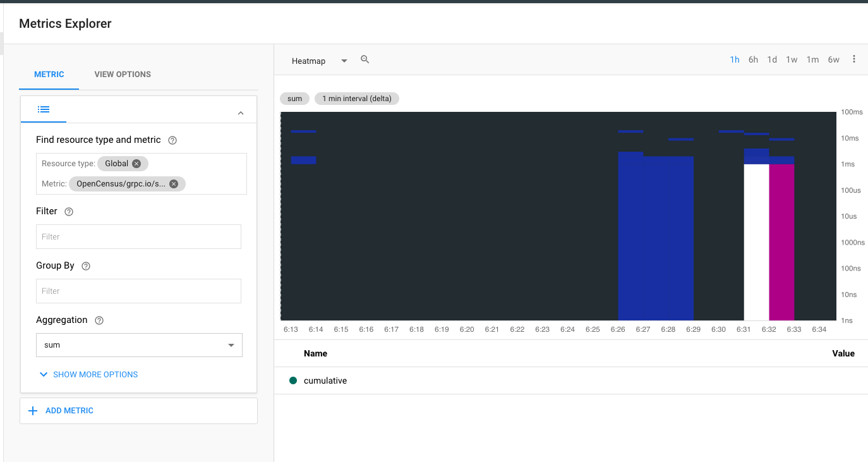Image resolution: width=868 pixels, height=462 pixels.
Task: Remove the Global resource type chip
Action: tap(136, 164)
